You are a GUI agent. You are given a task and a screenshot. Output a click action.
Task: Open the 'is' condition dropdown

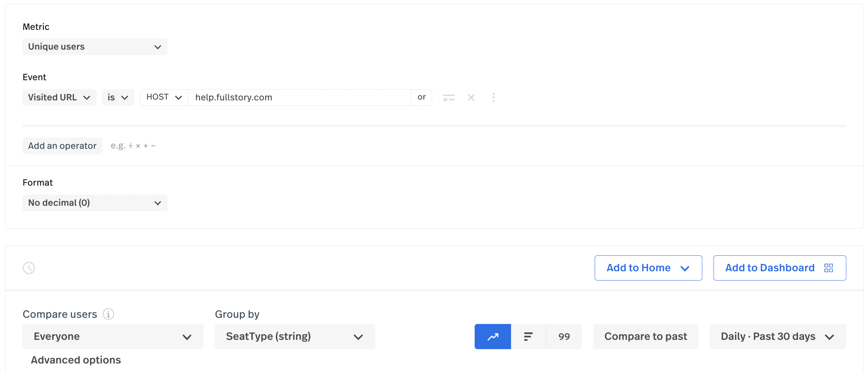point(118,98)
